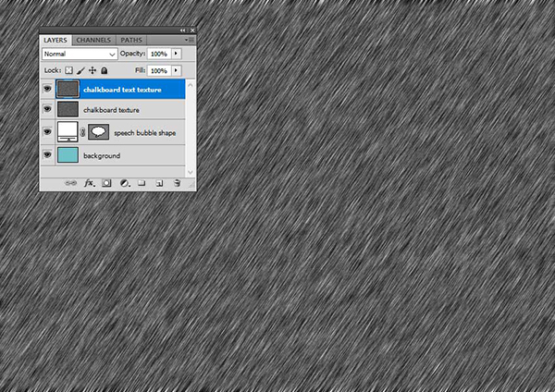Lock image pixels with brush icon

(x=80, y=70)
